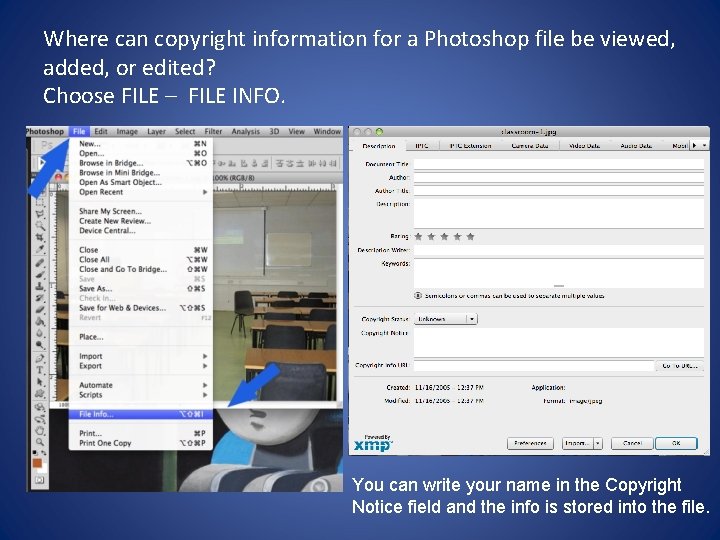Select the Dodge tool
The width and height of the screenshot is (720, 540).
(40, 345)
